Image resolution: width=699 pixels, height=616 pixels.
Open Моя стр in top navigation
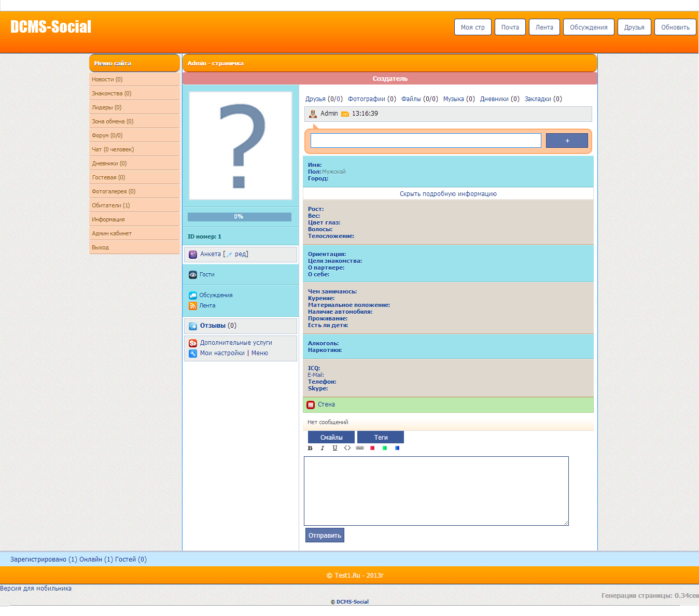click(x=473, y=27)
